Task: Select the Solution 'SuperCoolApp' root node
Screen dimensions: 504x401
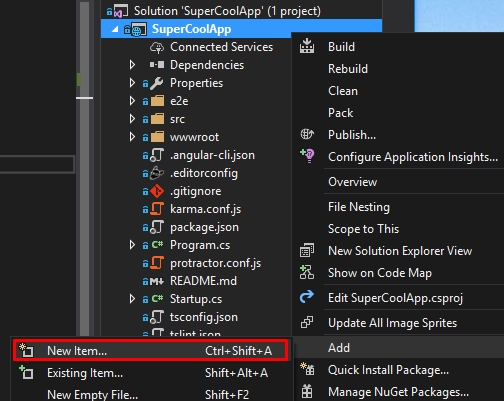Action: coord(227,11)
